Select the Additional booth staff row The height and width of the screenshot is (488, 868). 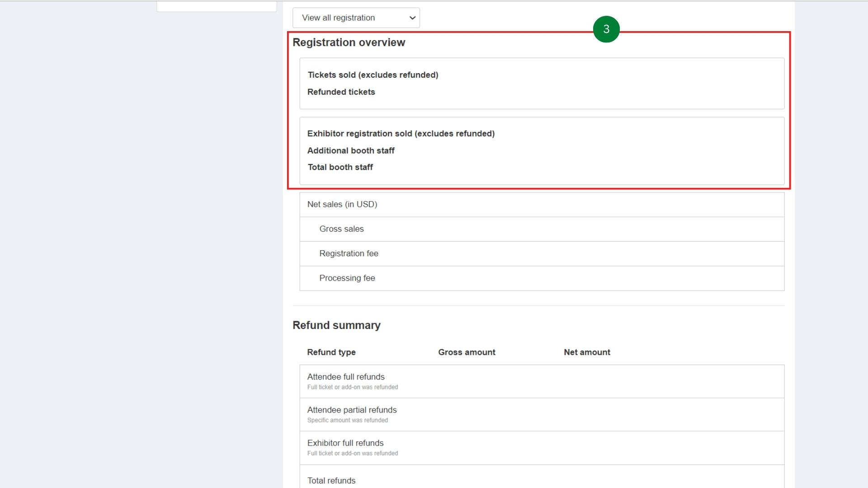pos(351,150)
